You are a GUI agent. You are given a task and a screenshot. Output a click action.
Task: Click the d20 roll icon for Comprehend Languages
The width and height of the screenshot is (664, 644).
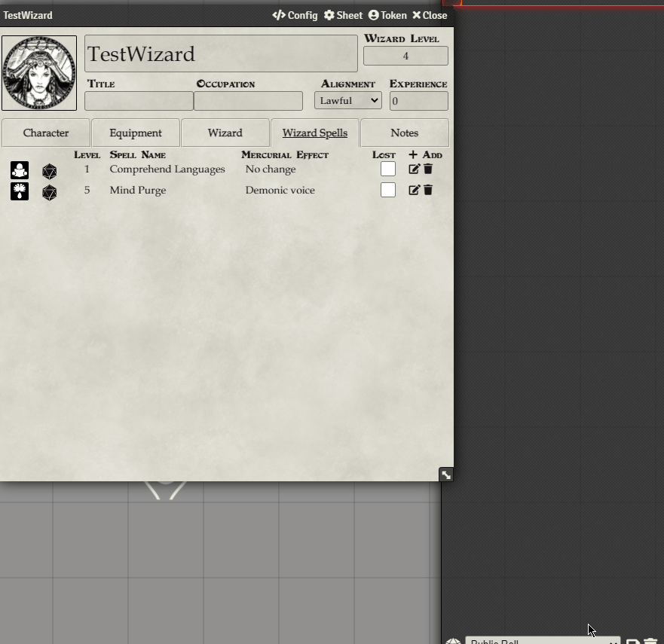point(49,170)
